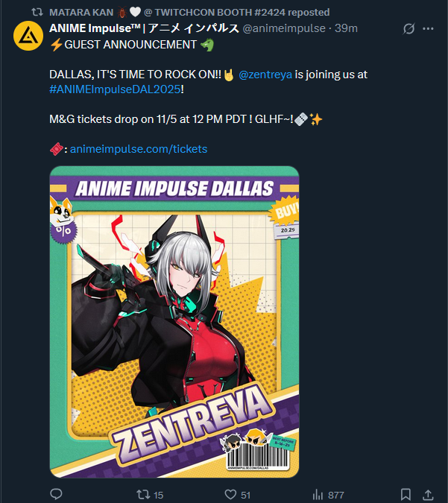This screenshot has height=503, width=448.
Task: Open the view analytics bar chart icon
Action: point(318,495)
